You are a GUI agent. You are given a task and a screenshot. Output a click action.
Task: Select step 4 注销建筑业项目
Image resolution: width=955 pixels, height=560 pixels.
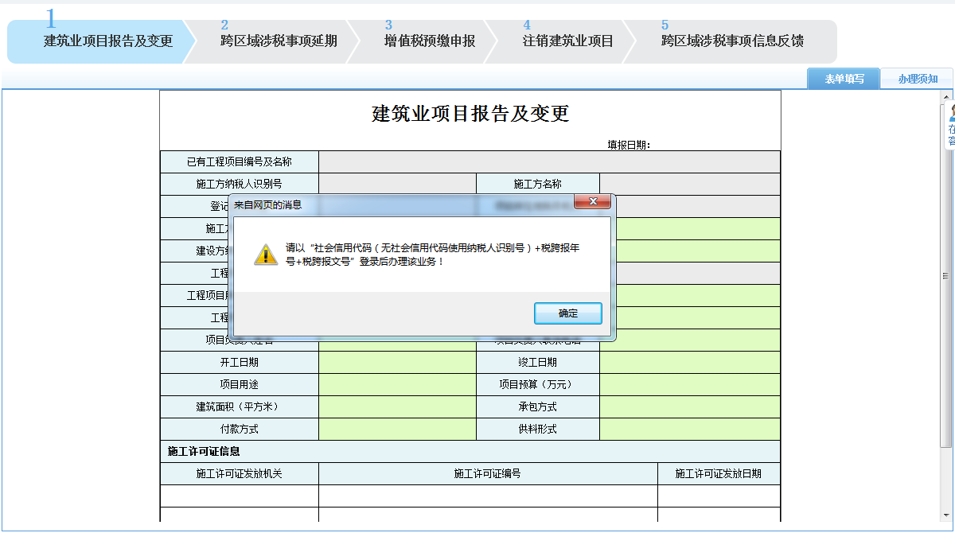pos(567,41)
